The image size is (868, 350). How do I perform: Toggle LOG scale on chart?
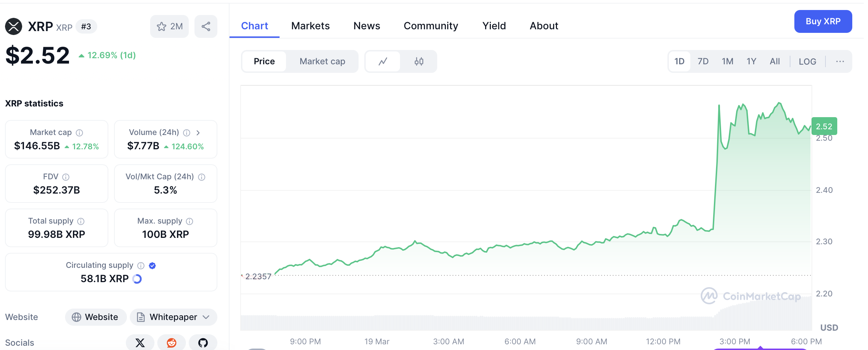pyautogui.click(x=807, y=61)
